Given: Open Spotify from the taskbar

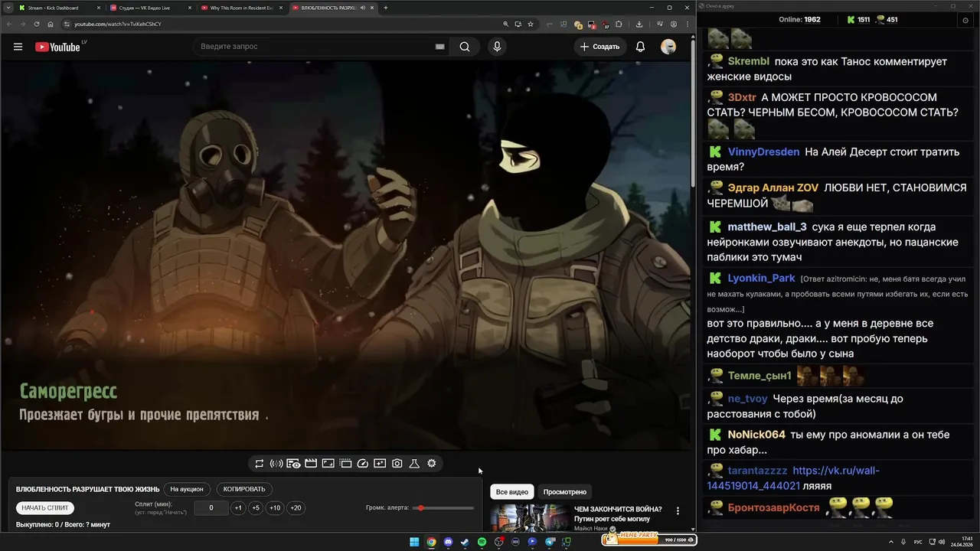Looking at the screenshot, I should point(482,542).
